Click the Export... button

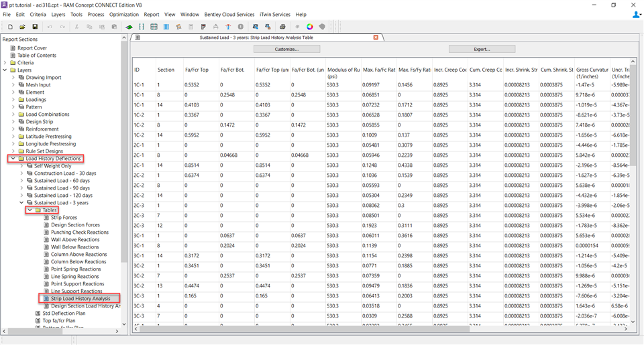click(x=482, y=49)
